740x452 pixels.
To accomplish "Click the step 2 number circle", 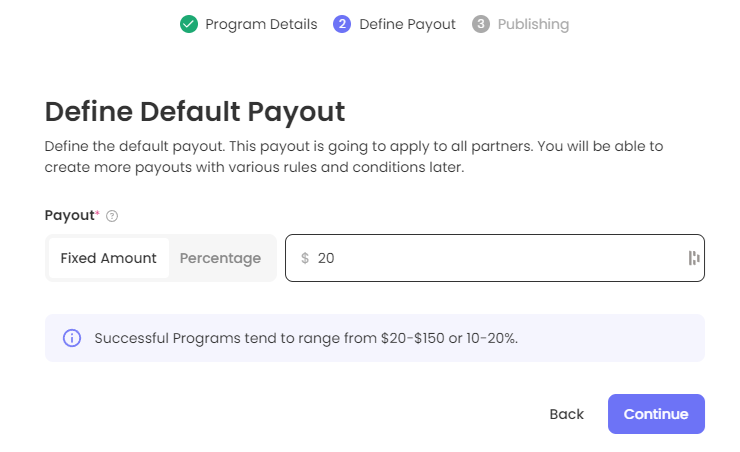I will pos(342,24).
